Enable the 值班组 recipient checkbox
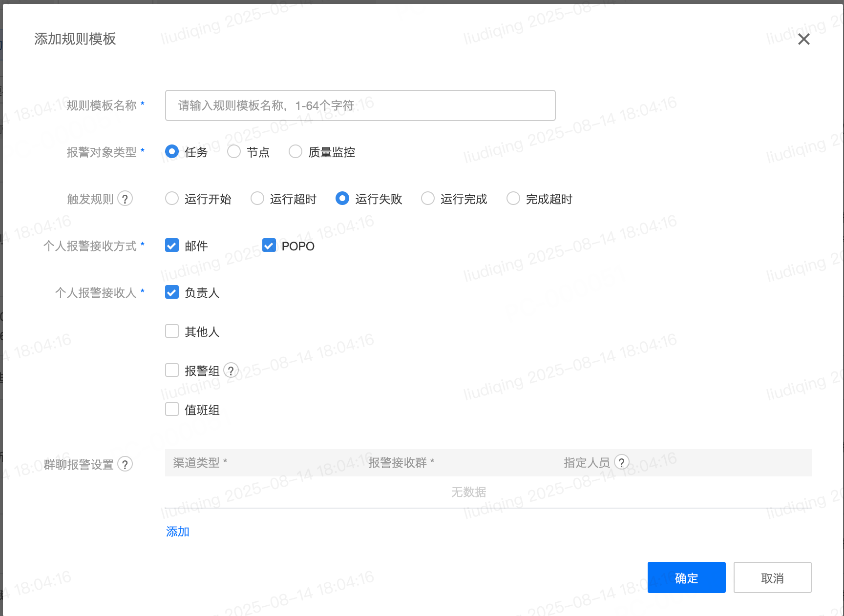Image resolution: width=844 pixels, height=616 pixels. click(172, 410)
